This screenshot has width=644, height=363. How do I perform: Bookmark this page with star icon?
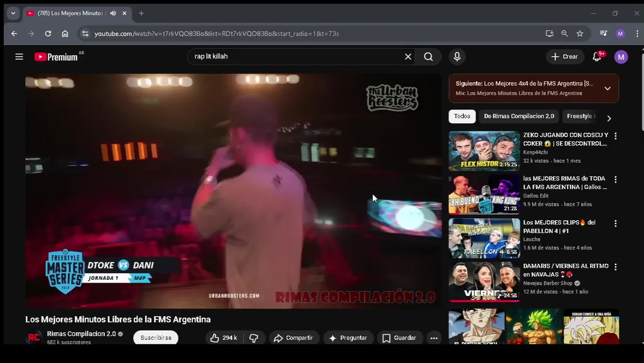pos(580,33)
